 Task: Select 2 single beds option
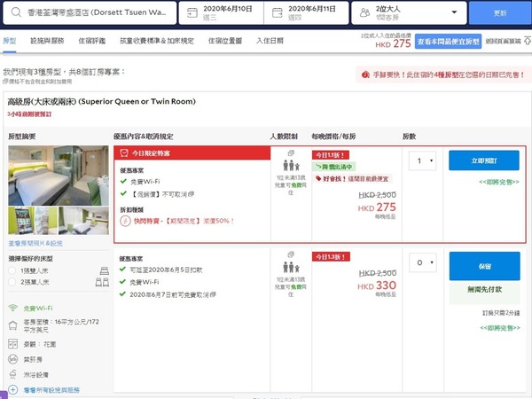pyautogui.click(x=12, y=282)
